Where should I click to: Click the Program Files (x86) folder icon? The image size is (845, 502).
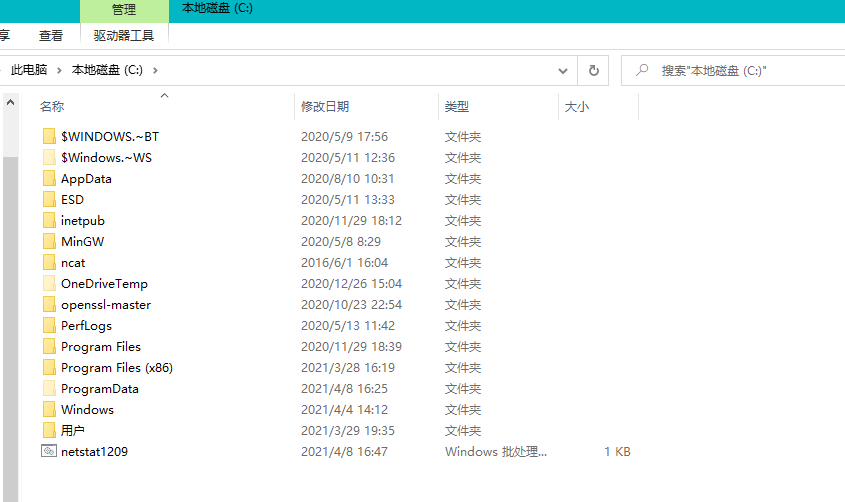49,367
